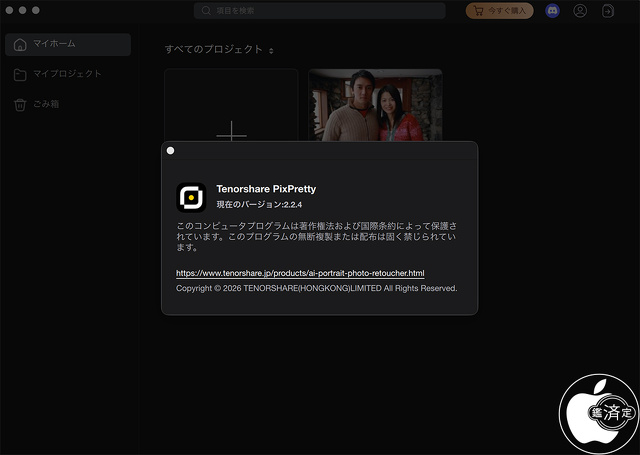Click the home icon beside マイホーム
This screenshot has width=640, height=455.
20,44
